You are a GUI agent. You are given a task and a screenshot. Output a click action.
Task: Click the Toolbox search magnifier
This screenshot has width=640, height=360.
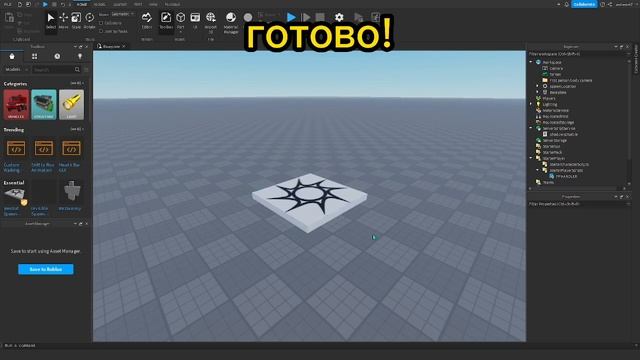point(77,70)
